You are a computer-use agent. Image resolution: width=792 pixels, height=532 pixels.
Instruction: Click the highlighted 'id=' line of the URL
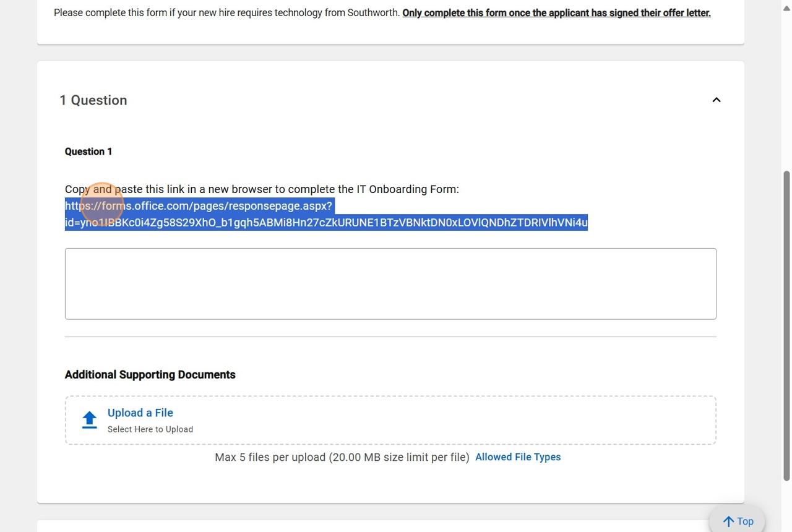[x=326, y=223]
